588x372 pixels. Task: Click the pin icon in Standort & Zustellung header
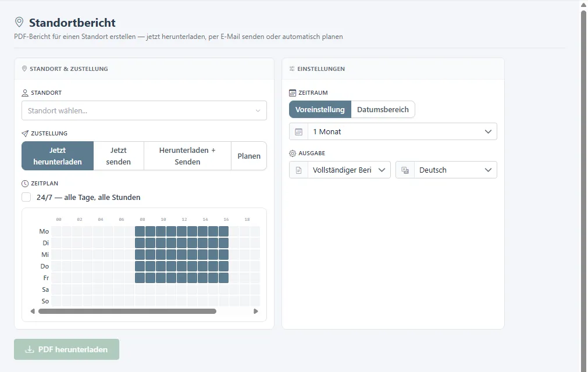point(24,69)
